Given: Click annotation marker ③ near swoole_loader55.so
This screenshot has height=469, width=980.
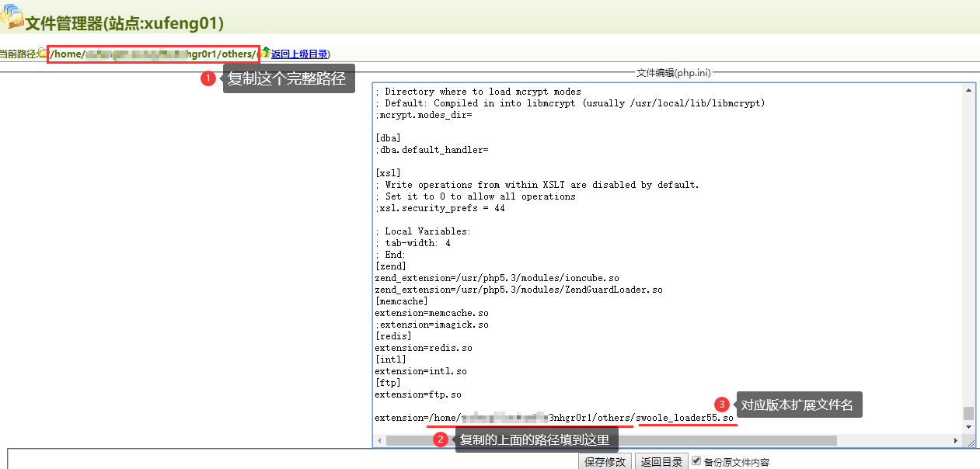Looking at the screenshot, I should tap(721, 404).
